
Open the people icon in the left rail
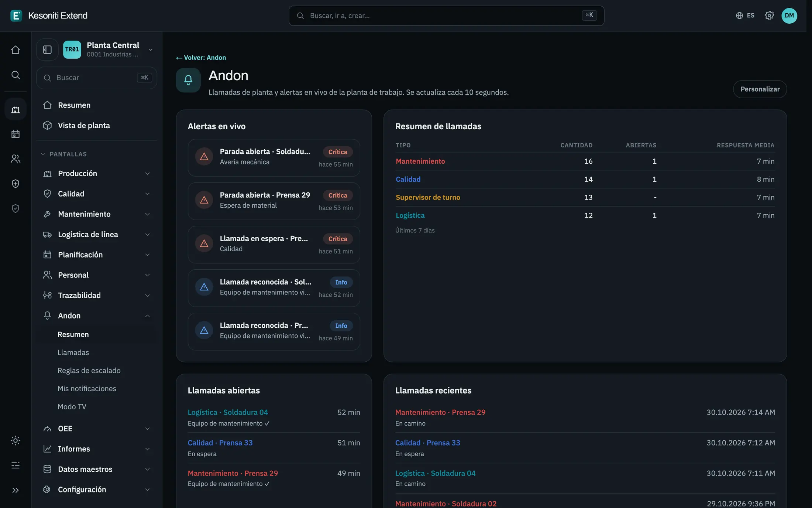[16, 159]
